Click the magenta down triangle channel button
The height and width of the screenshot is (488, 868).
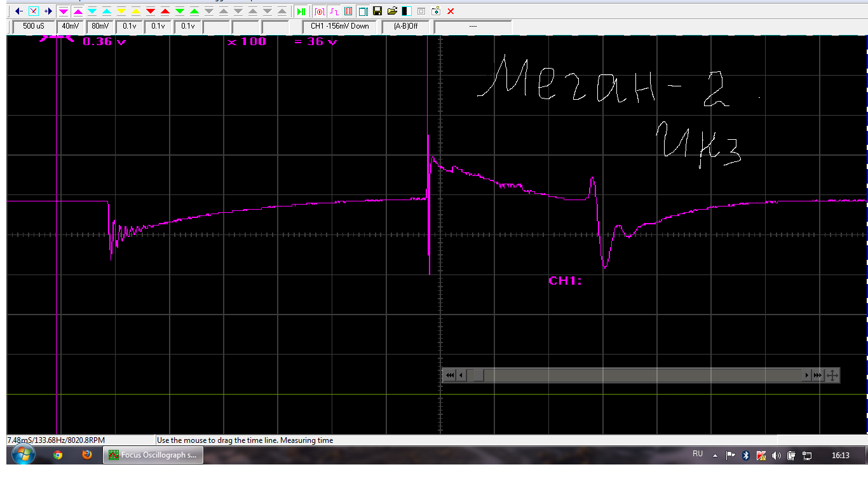(64, 11)
